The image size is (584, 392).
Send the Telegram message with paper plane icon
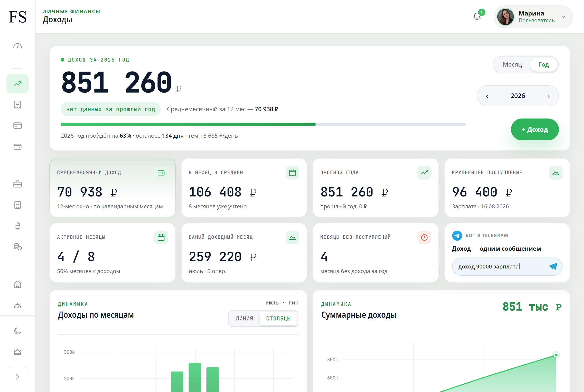pyautogui.click(x=553, y=266)
